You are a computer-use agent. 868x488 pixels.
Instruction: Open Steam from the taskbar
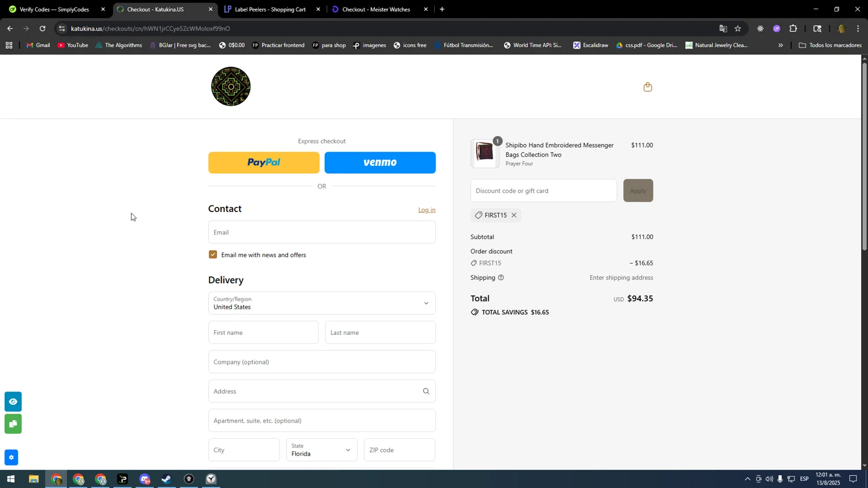pos(167,479)
